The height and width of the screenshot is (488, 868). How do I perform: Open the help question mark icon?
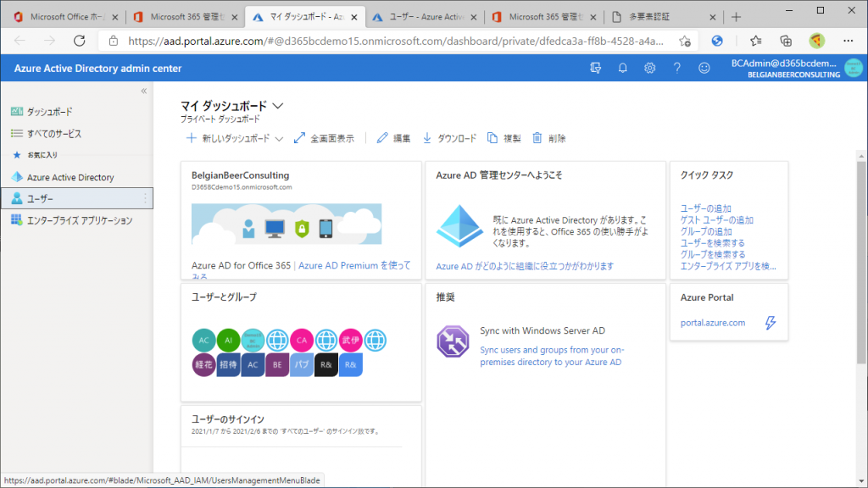[x=677, y=68]
